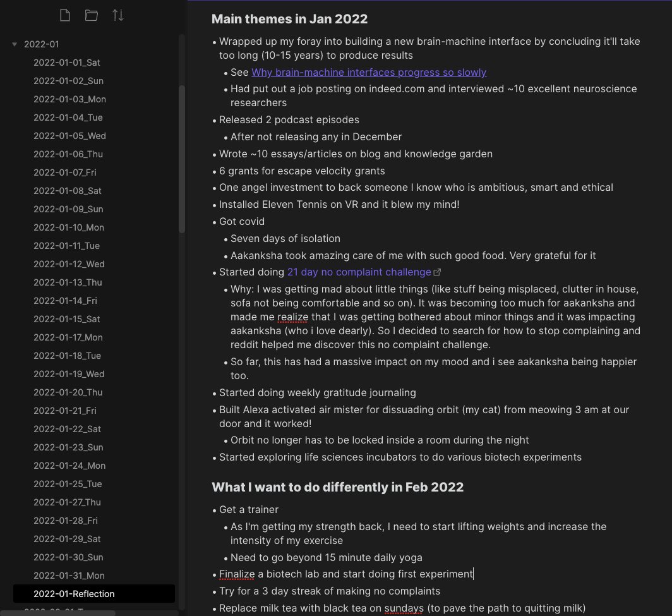Click the 'What I want to do differently in Feb 2022' heading
This screenshot has width=672, height=616.
pos(337,487)
